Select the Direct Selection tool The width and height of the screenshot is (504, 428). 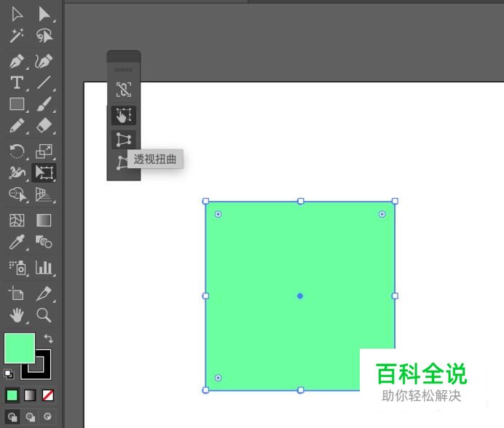[x=44, y=15]
